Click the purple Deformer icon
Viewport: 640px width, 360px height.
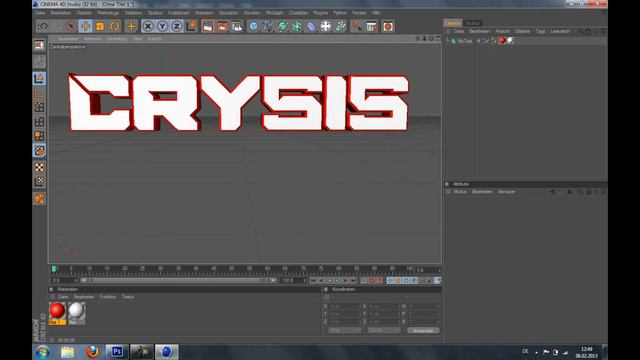point(311,27)
